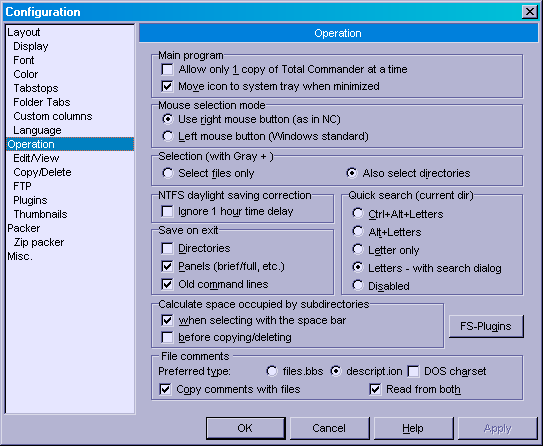This screenshot has height=446, width=543.
Task: Click the OK button
Action: coord(246,428)
